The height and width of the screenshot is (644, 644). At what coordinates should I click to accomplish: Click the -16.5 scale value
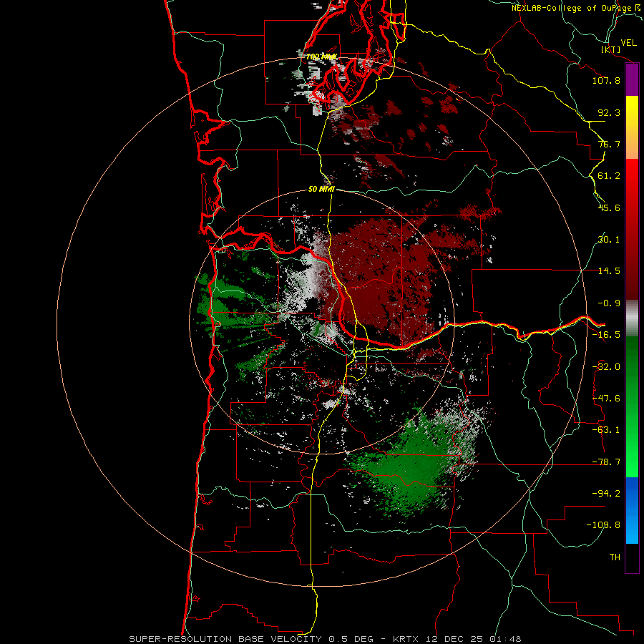click(x=606, y=335)
